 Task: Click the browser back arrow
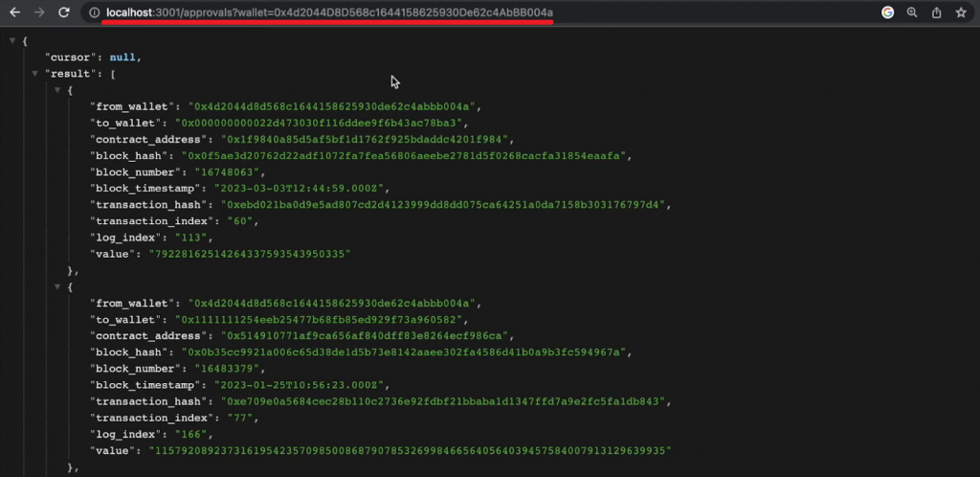[14, 12]
